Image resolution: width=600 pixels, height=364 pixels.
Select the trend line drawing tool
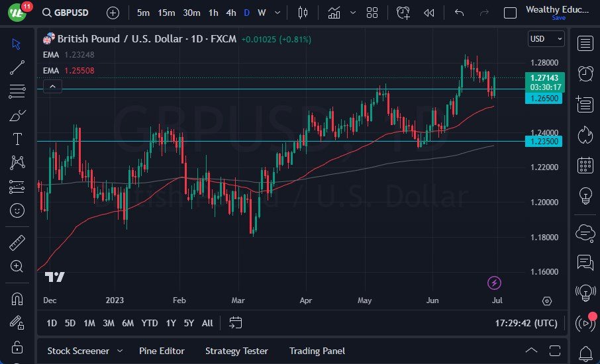(x=17, y=67)
